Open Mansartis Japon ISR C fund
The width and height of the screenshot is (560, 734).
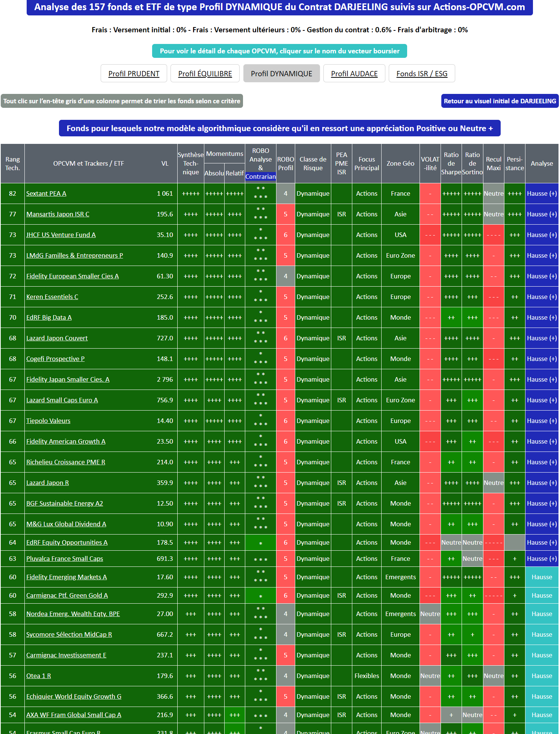(58, 214)
